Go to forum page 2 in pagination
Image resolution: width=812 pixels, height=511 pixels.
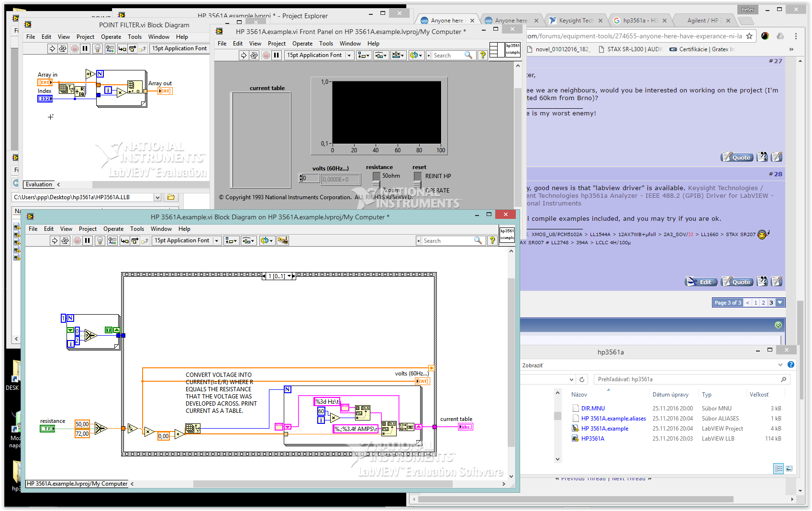[x=763, y=303]
